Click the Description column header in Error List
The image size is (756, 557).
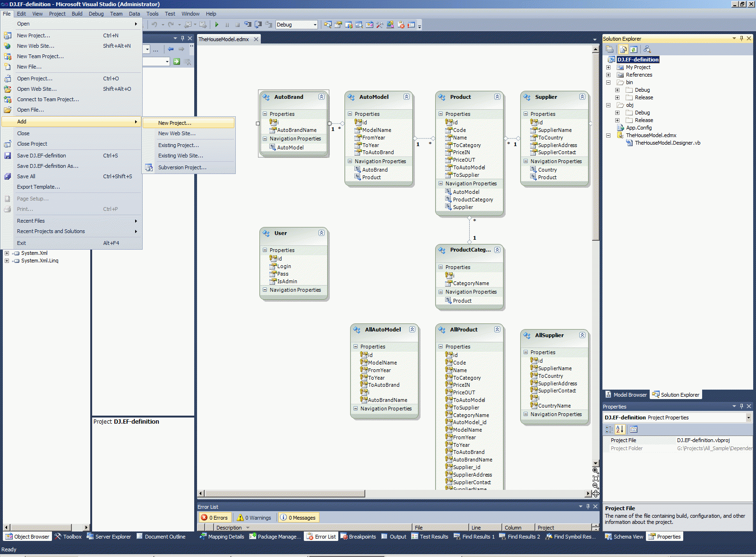313,528
